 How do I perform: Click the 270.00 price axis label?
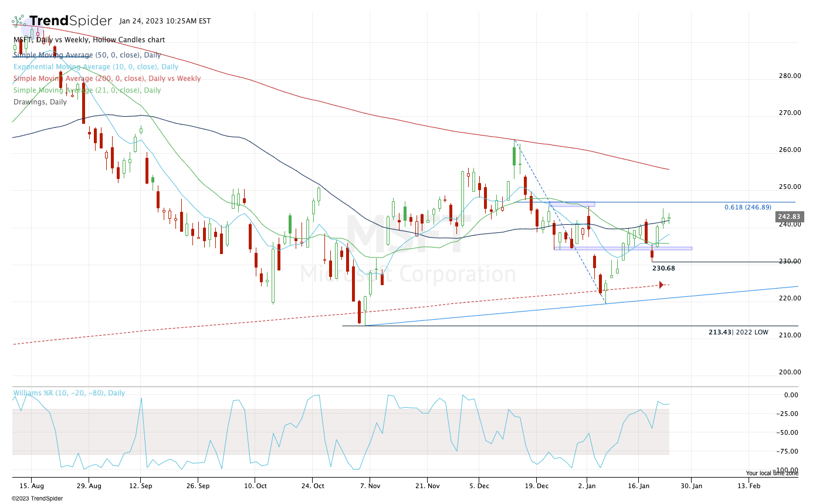pos(790,113)
